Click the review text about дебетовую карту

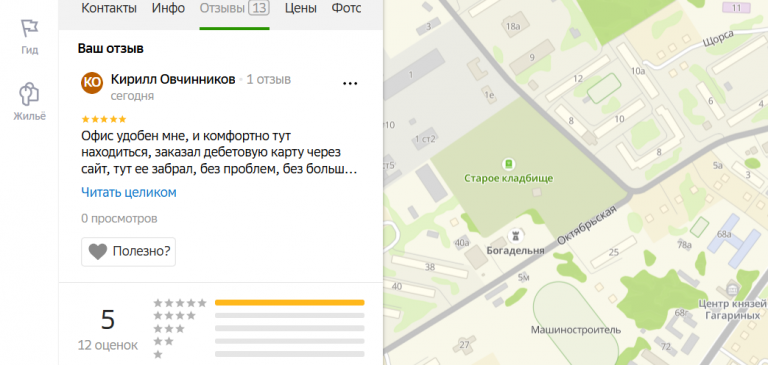pos(218,152)
